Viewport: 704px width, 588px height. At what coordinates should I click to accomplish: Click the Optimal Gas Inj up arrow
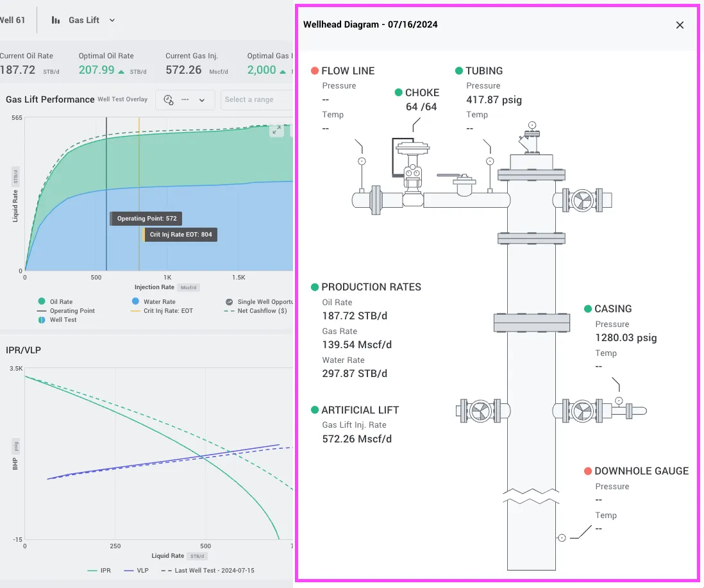click(x=282, y=71)
